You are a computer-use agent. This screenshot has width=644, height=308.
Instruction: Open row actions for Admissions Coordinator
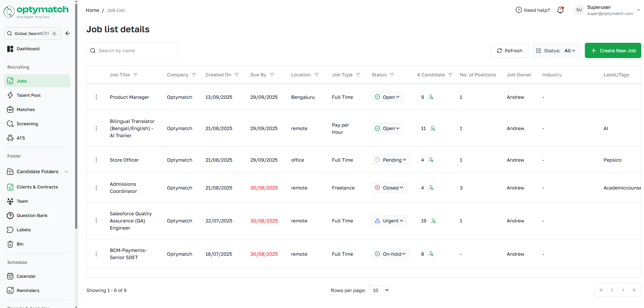point(96,188)
